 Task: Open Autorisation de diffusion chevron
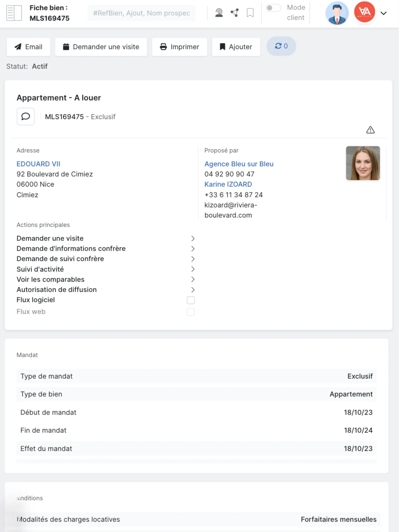click(193, 290)
